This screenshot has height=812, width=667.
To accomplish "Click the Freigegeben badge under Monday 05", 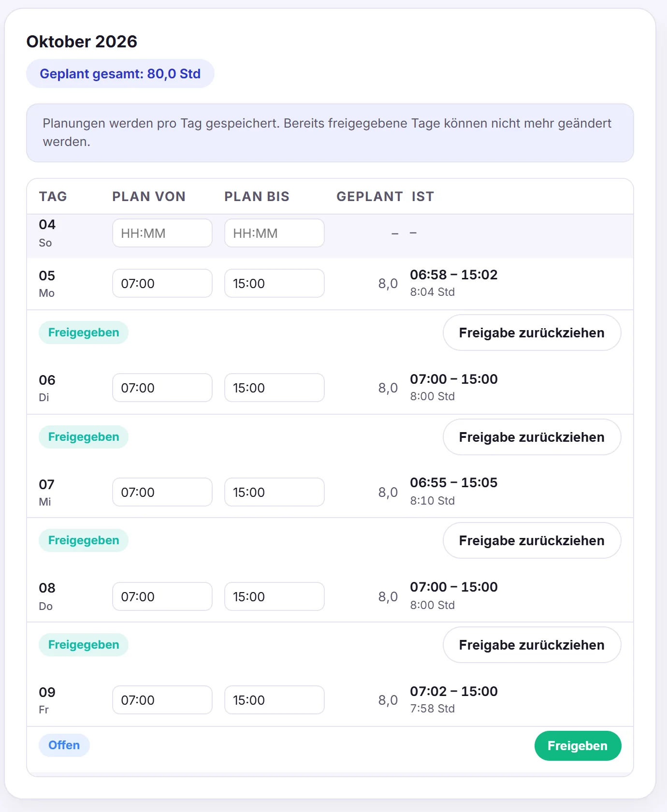I will coord(84,333).
